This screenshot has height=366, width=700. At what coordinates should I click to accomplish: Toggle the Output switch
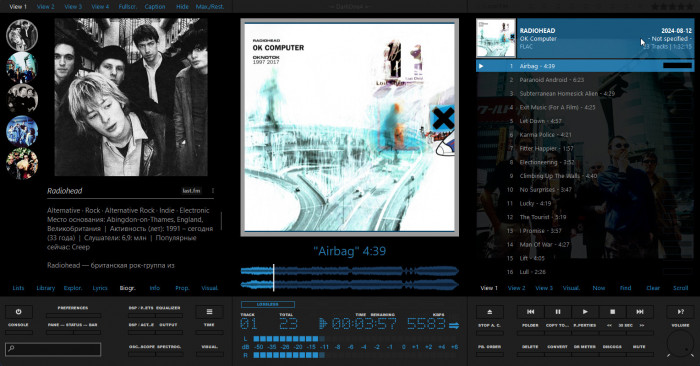(168, 332)
